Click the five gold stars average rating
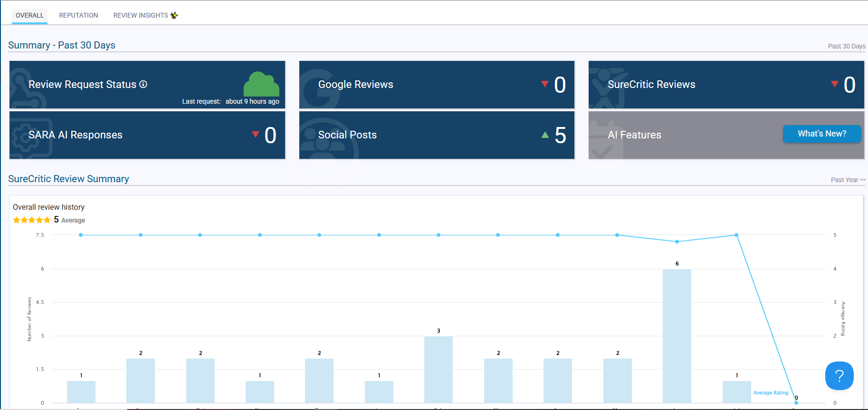This screenshot has width=868, height=410. coord(31,220)
